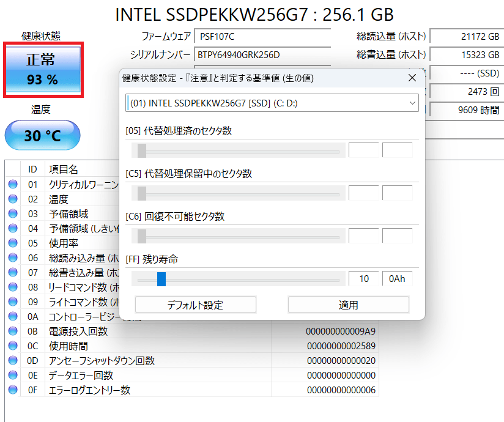This screenshot has height=422, width=504.
Task: Click the 回復不可能セクタ数 slider
Action: click(x=239, y=236)
